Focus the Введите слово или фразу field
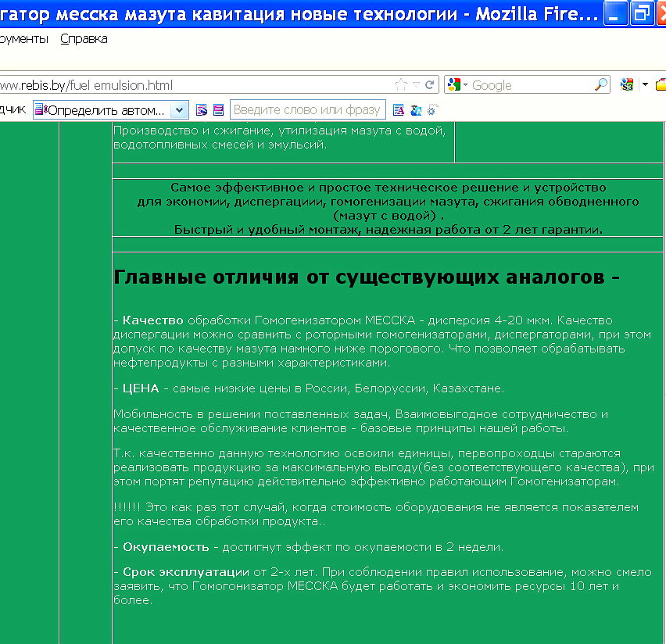The image size is (666, 644). (307, 109)
